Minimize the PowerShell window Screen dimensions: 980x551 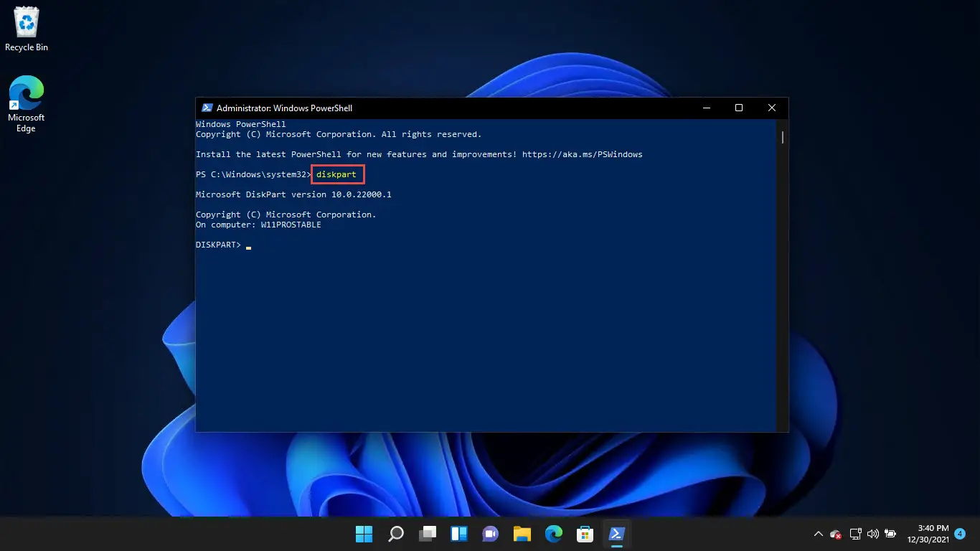pos(706,108)
